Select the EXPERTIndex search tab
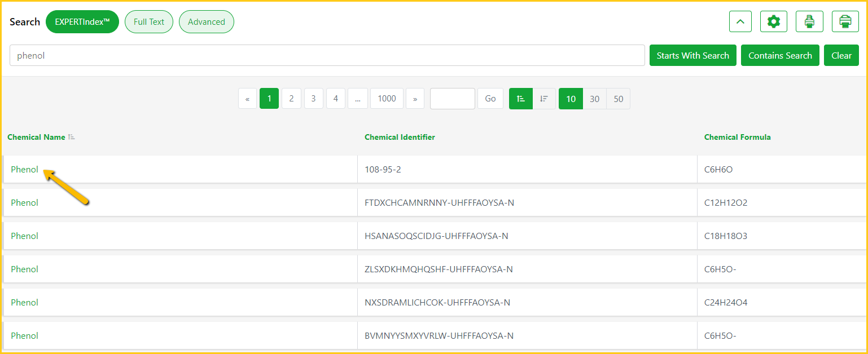The width and height of the screenshot is (868, 354). [82, 22]
